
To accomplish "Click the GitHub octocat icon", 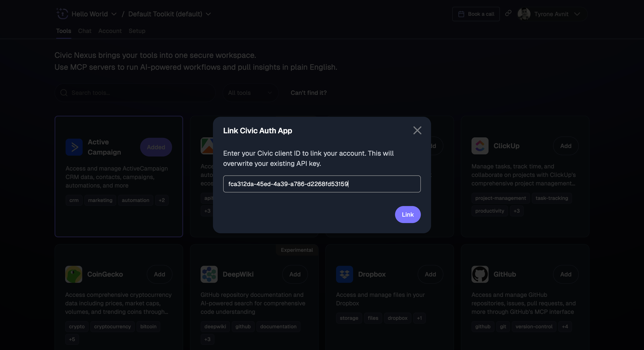I will [480, 274].
